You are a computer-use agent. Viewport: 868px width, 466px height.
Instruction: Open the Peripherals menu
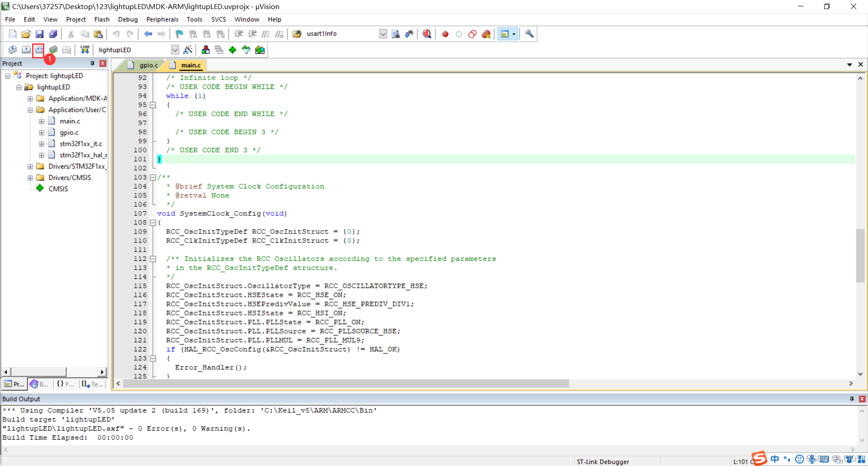coord(162,19)
